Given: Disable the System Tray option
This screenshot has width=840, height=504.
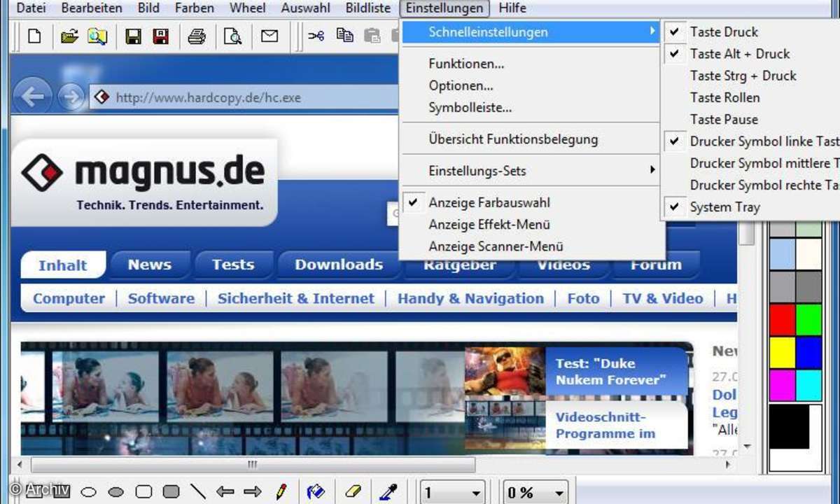Looking at the screenshot, I should pos(724,207).
